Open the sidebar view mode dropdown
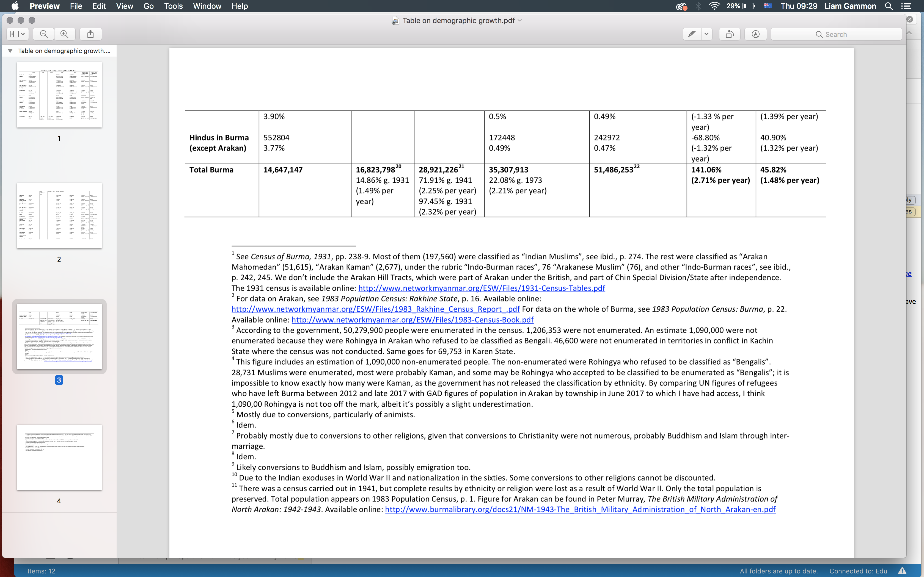This screenshot has width=924, height=577. click(x=18, y=34)
